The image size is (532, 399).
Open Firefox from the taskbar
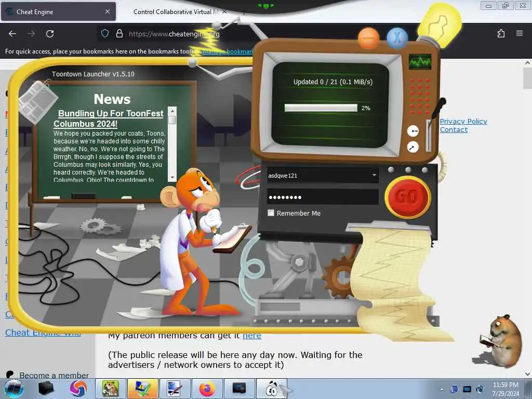point(207,389)
